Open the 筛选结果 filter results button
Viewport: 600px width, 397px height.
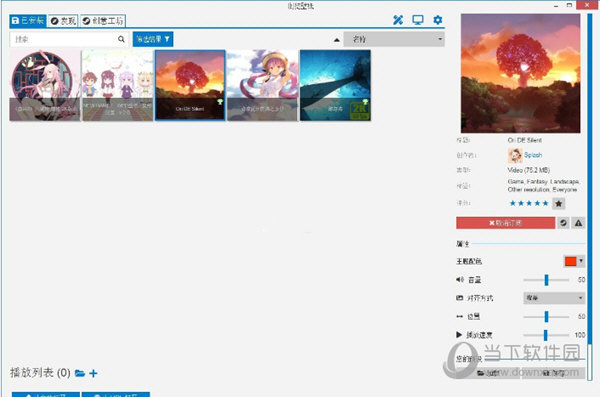pyautogui.click(x=153, y=39)
